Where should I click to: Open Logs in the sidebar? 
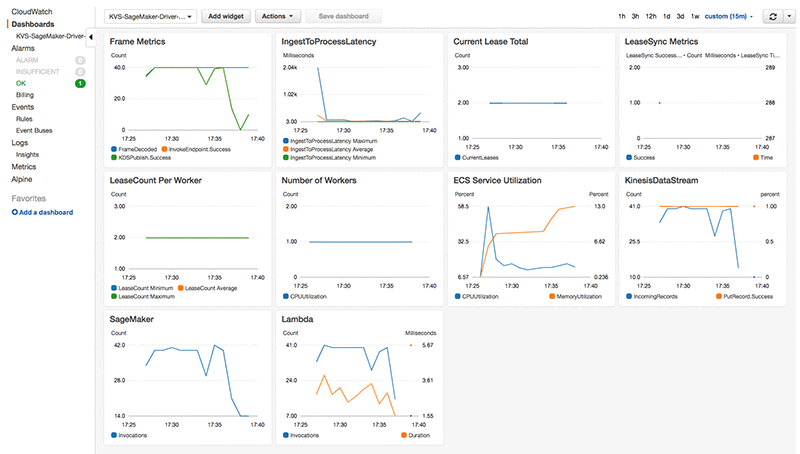20,143
